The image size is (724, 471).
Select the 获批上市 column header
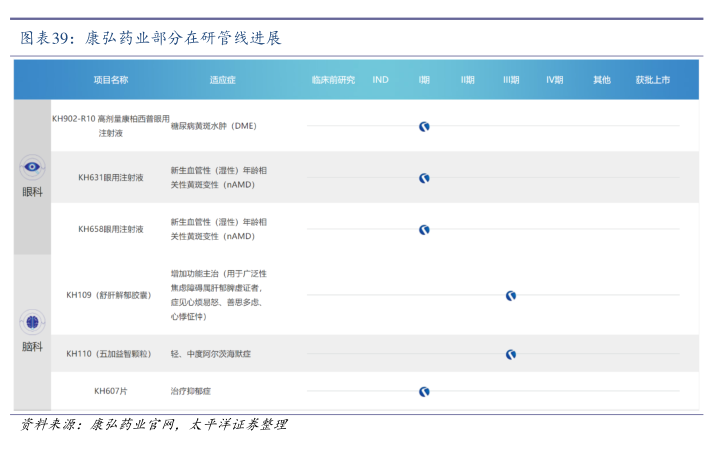pos(653,79)
